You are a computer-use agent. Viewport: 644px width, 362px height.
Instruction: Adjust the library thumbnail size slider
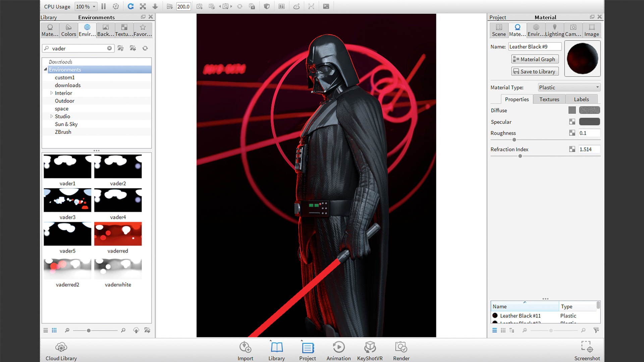[x=89, y=330]
